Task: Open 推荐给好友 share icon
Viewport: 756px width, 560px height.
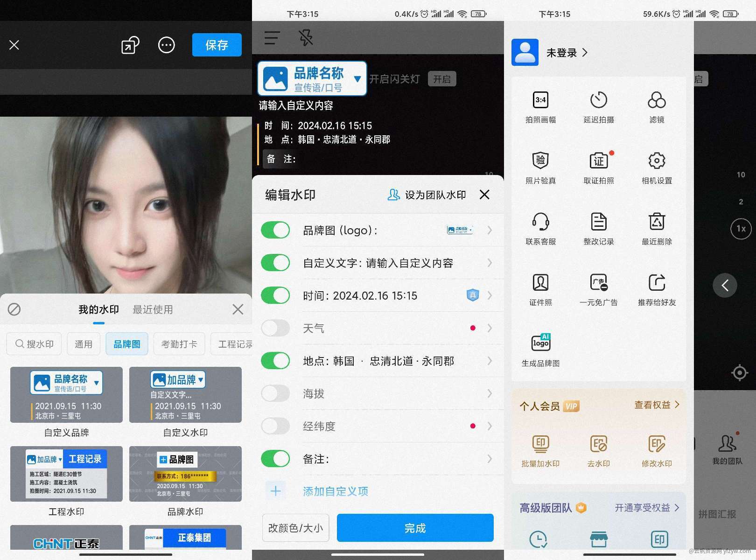Action: click(657, 283)
